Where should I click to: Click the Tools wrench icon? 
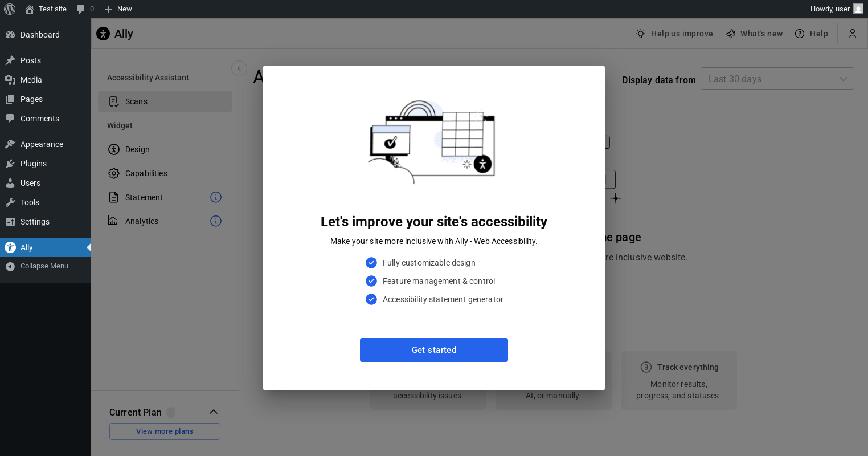pos(10,202)
